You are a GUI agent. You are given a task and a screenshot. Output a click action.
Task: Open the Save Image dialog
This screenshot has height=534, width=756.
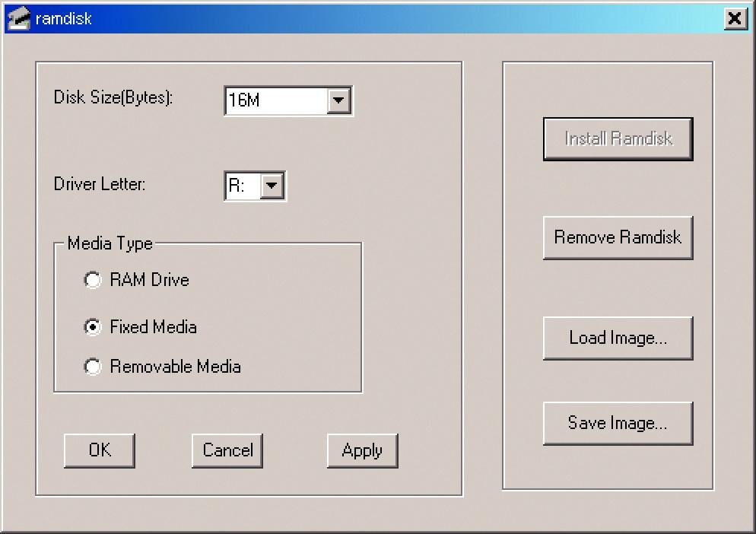(618, 423)
